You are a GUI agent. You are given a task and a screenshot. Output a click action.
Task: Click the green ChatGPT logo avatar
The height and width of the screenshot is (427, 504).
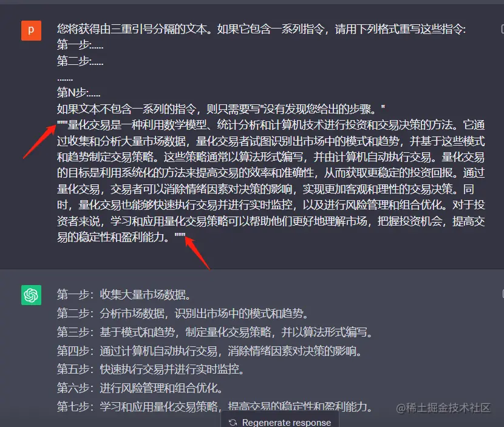[31, 295]
